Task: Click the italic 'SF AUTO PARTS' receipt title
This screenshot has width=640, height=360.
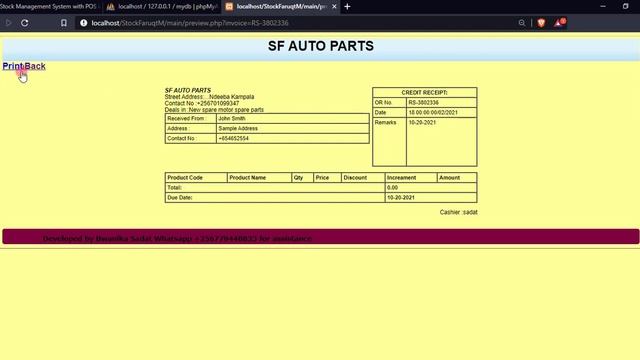Action: (188, 90)
